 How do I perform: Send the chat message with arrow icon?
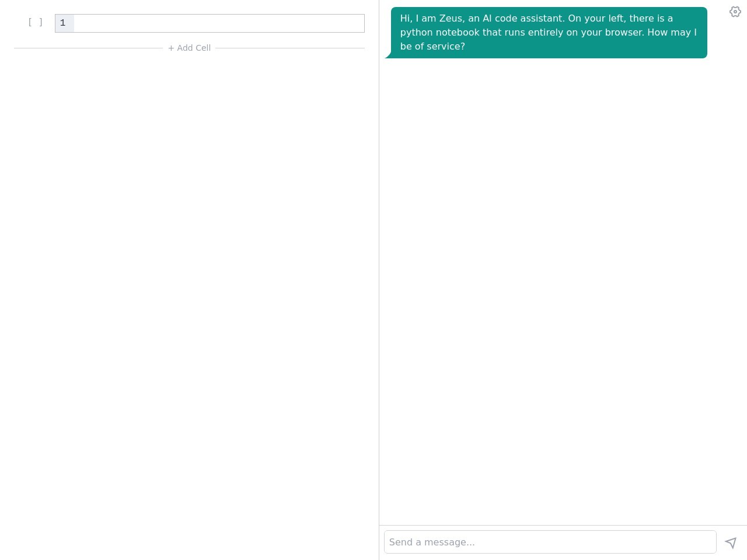[x=731, y=542]
